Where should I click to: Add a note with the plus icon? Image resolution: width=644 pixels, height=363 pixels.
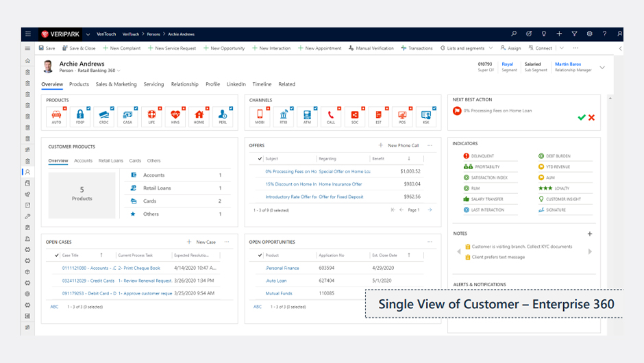590,234
